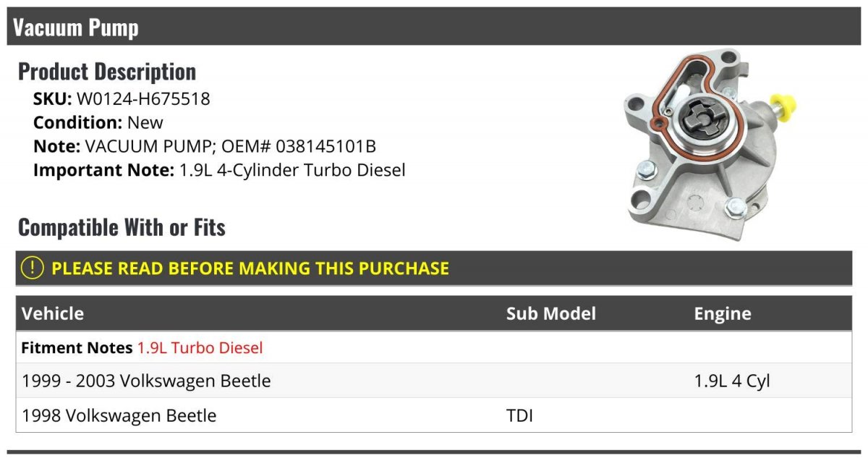The image size is (868, 461).
Task: Click the Fitment Notes label
Action: (x=77, y=347)
